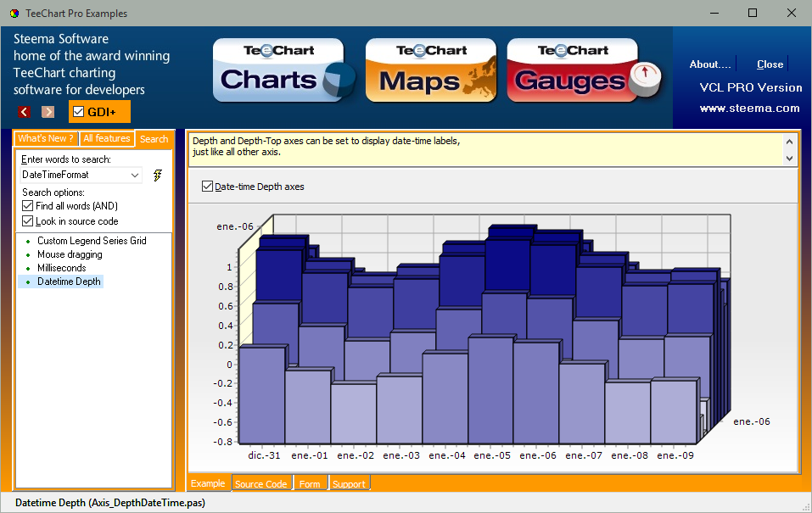Select the Search tab

[154, 139]
